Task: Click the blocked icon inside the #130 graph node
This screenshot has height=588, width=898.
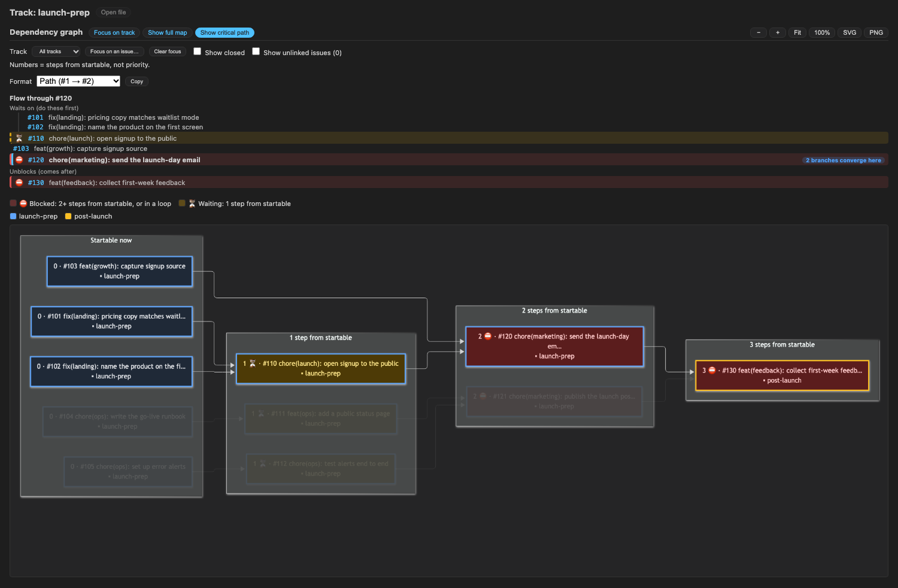Action: (712, 371)
